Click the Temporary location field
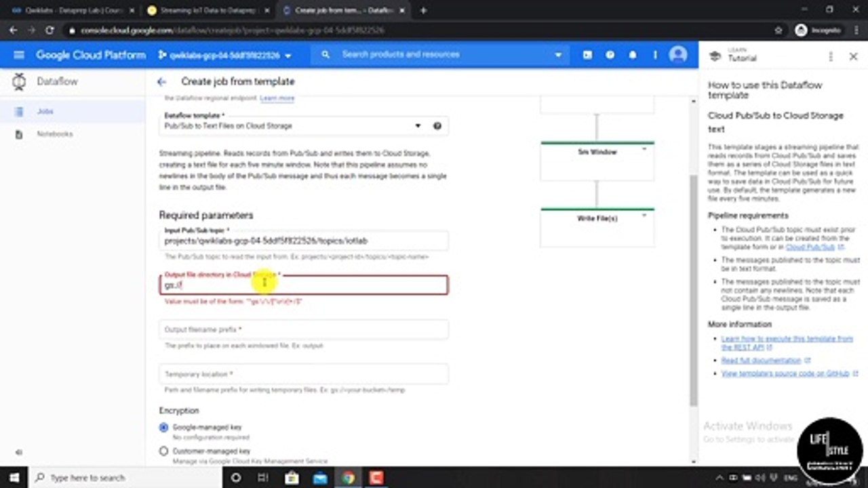The image size is (868, 488). 303,374
